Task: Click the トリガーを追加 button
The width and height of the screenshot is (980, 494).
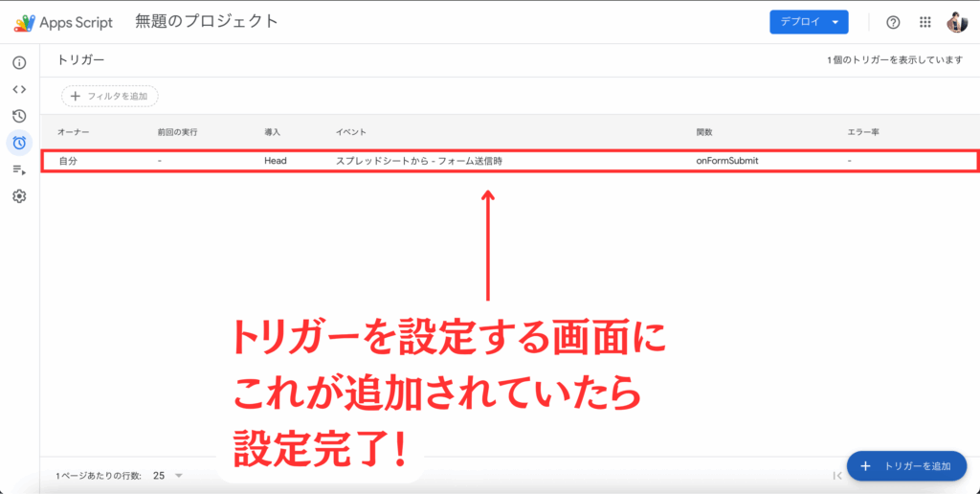Action: 907,466
